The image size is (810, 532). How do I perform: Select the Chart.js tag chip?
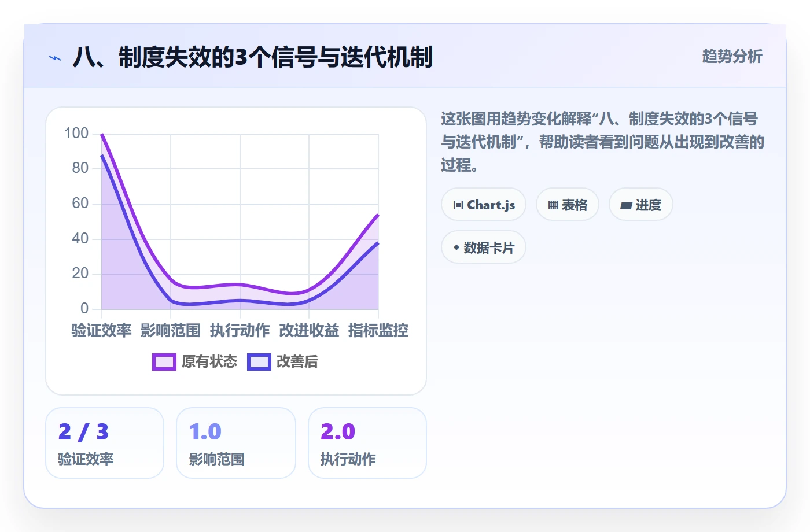[x=484, y=205]
